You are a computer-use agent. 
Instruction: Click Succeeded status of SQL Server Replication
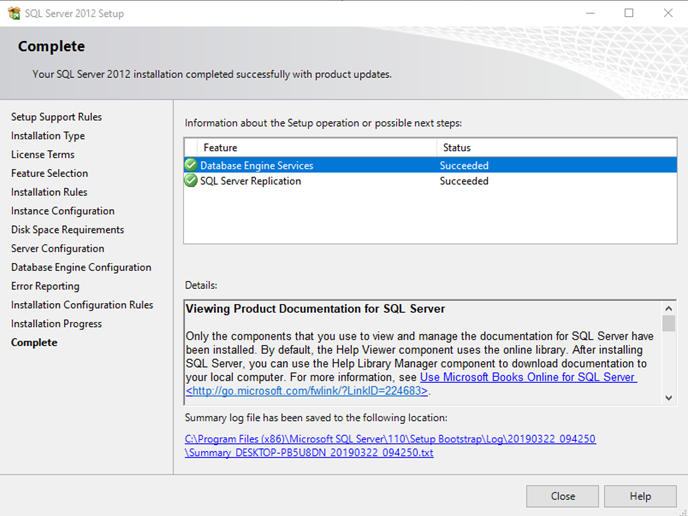click(x=464, y=181)
